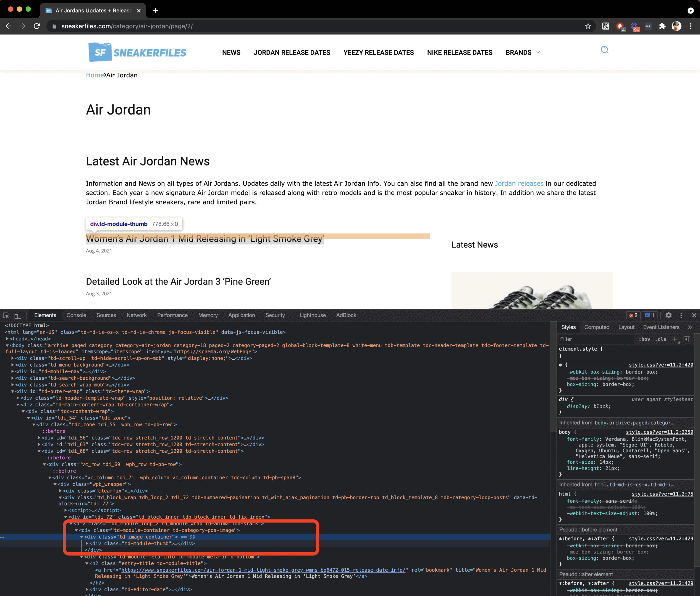Open a new browser tab

click(155, 10)
